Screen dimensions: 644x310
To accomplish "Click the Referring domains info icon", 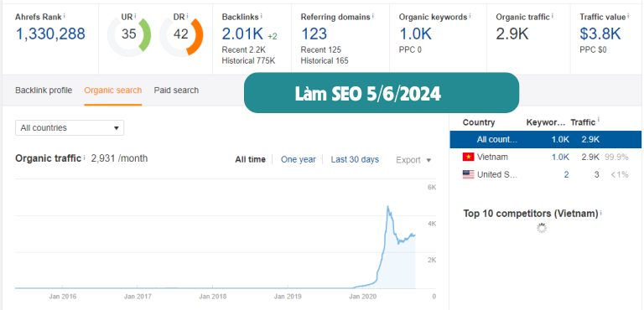I will pyautogui.click(x=373, y=16).
